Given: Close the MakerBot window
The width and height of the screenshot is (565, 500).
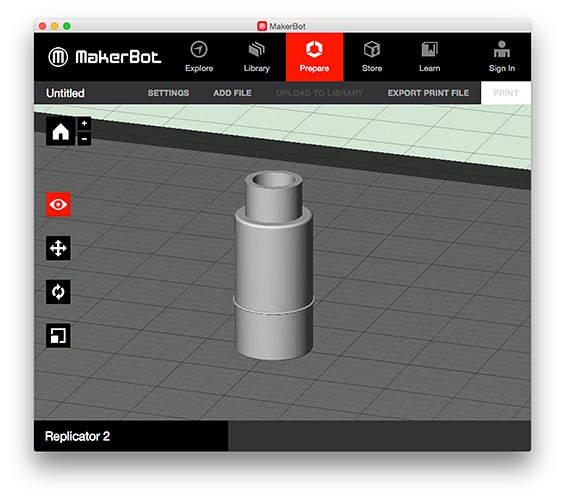Looking at the screenshot, I should coord(43,26).
